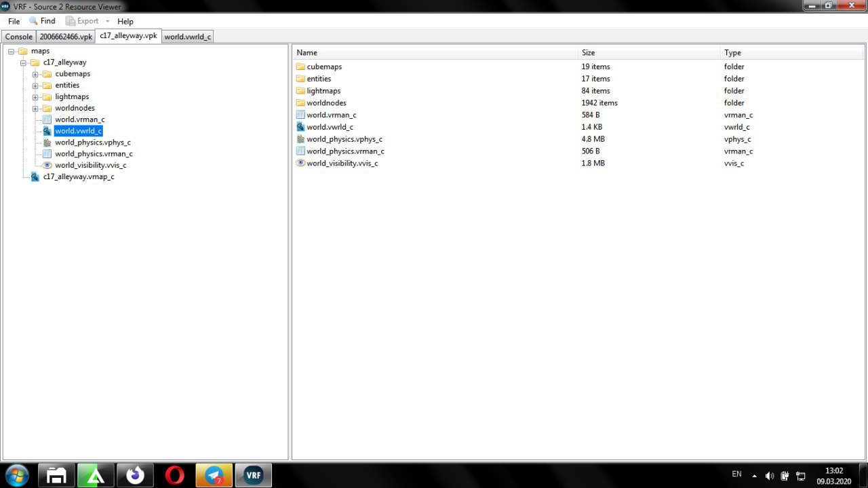Click lightmaps folder icon in tree

tap(47, 97)
